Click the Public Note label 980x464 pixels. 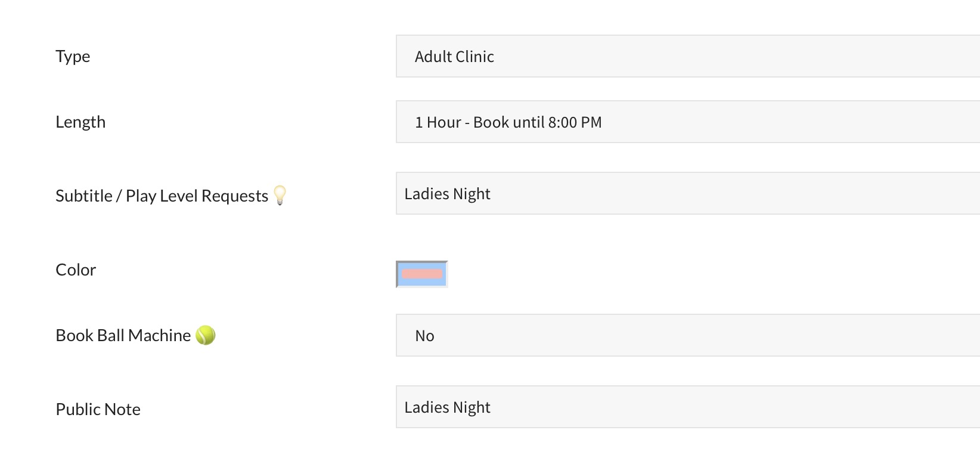(98, 410)
